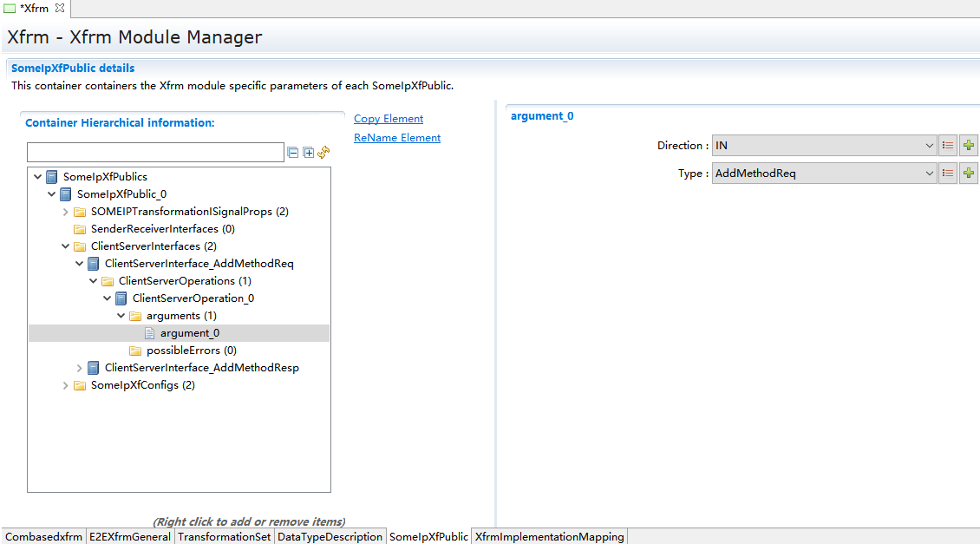
Task: Click the tree filter text field
Action: click(155, 153)
